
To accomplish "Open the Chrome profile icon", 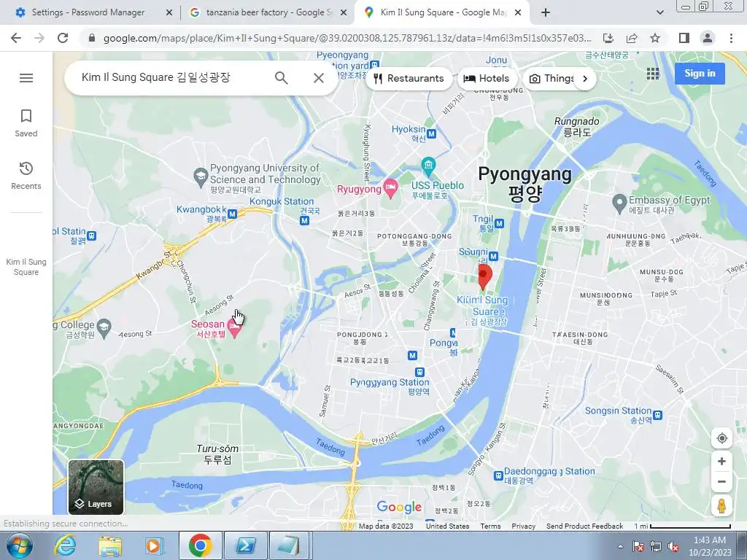I will pyautogui.click(x=708, y=38).
